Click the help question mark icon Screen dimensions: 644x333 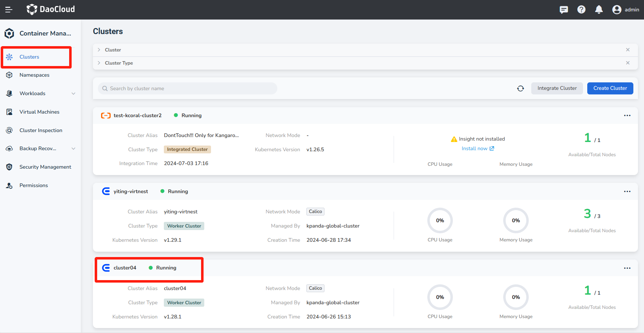tap(581, 10)
